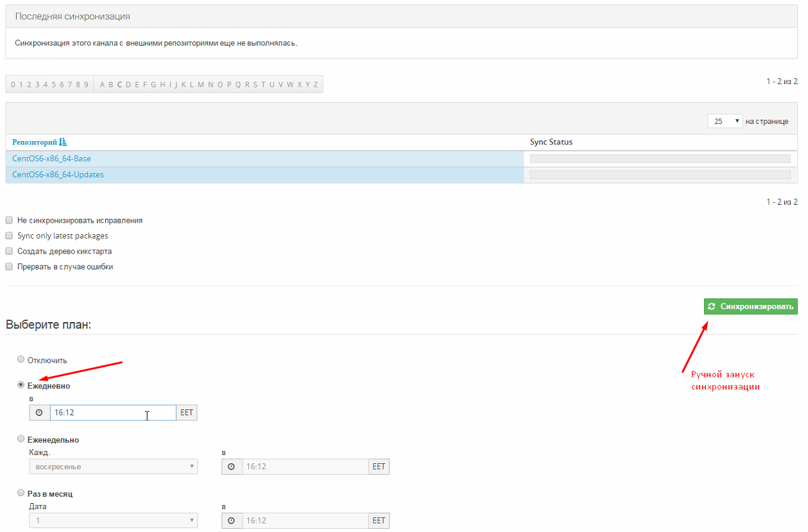Click the clock icon in weekly time field
Image resolution: width=808 pixels, height=532 pixels.
232,467
